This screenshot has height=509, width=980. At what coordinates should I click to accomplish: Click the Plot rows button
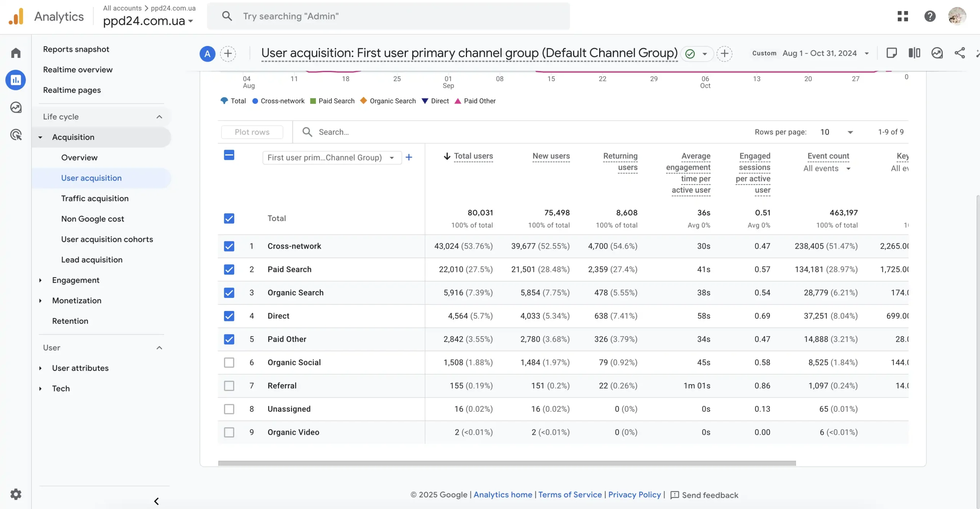click(252, 132)
